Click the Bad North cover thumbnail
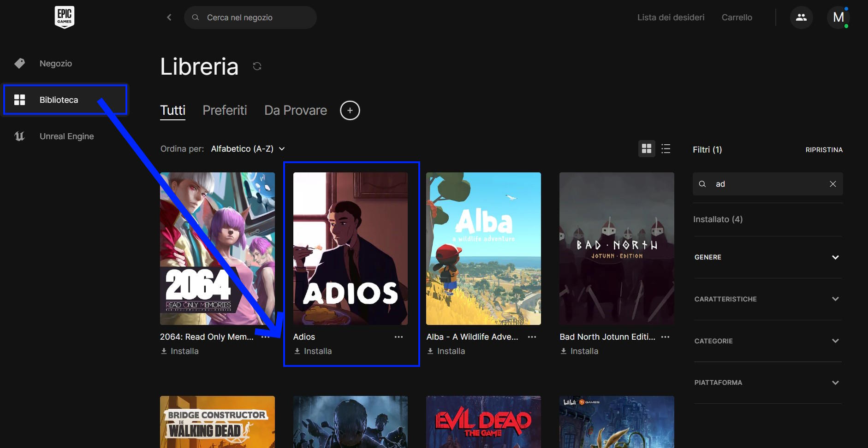 click(x=617, y=248)
